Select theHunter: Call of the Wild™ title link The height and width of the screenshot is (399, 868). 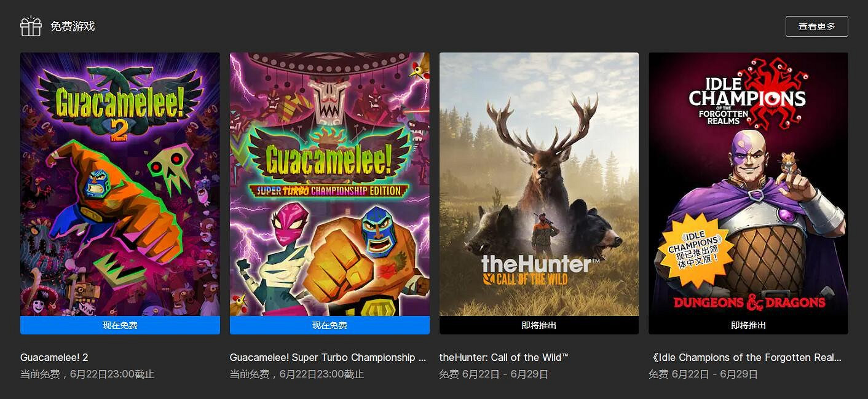pyautogui.click(x=504, y=357)
